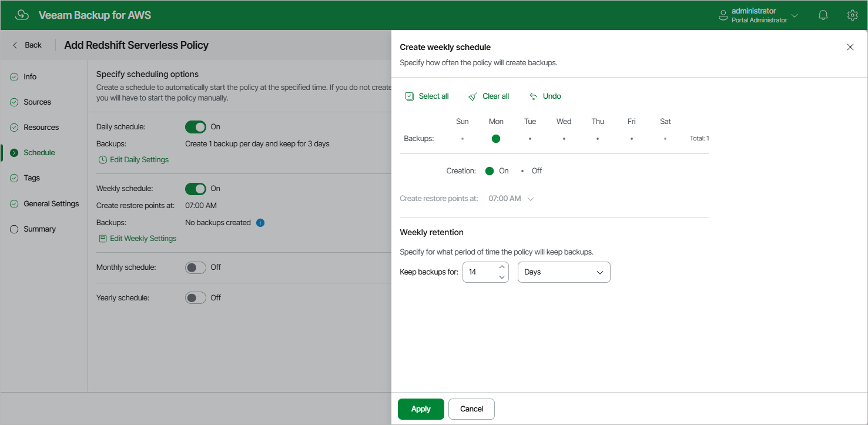Click the Veeam Backup for AWS title
The height and width of the screenshot is (425, 868).
point(95,15)
